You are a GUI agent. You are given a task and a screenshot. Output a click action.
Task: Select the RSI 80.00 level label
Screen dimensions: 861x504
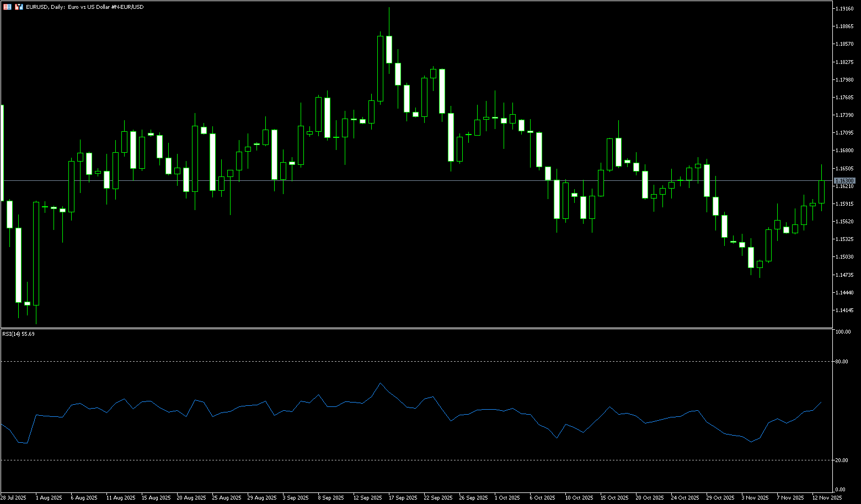click(842, 362)
